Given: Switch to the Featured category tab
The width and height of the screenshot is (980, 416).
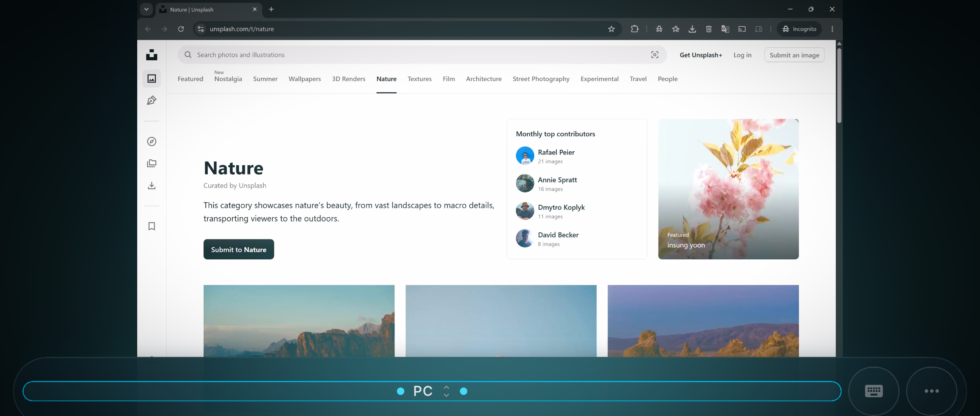Looking at the screenshot, I should 190,79.
